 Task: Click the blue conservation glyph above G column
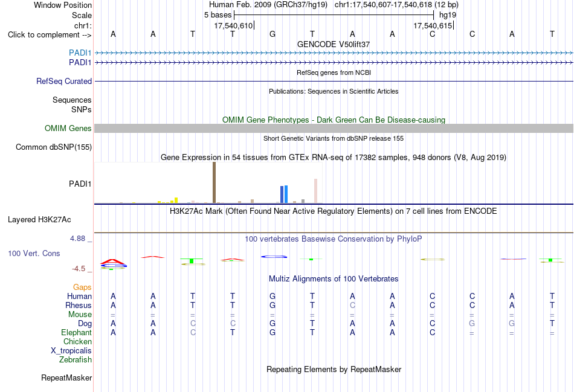(274, 257)
